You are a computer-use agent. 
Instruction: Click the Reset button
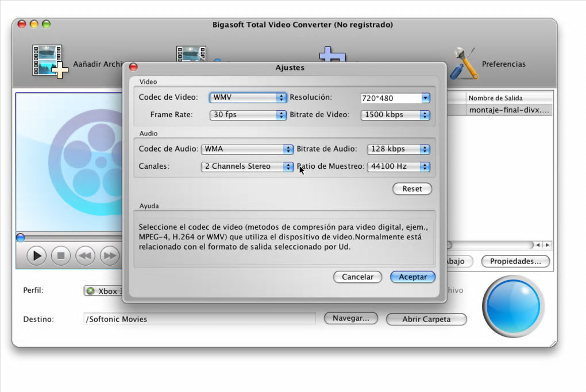(412, 189)
